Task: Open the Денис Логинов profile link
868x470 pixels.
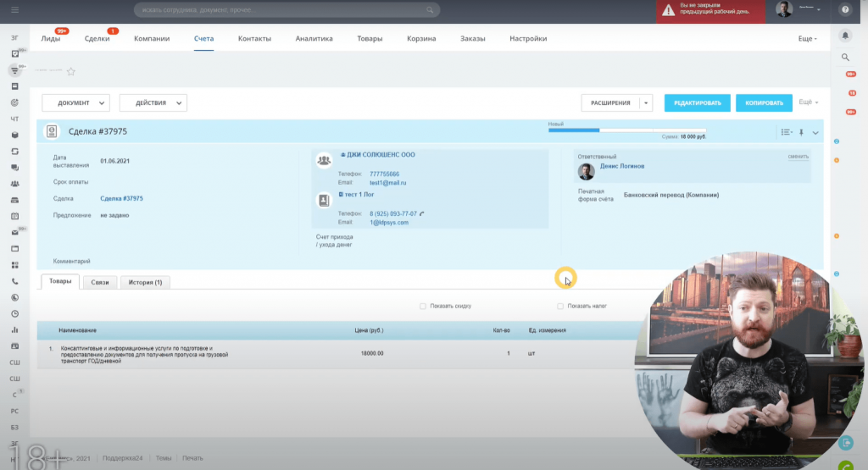Action: click(622, 166)
